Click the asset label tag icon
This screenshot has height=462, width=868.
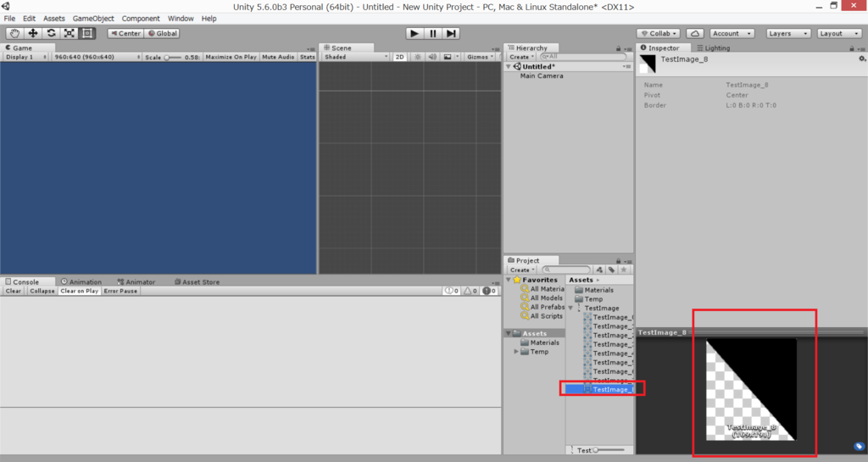point(859,447)
